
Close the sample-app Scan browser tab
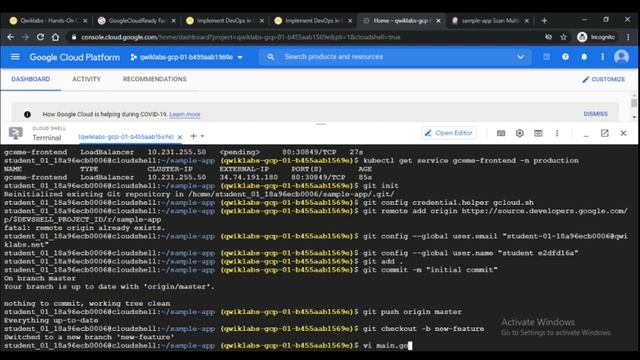(x=527, y=20)
